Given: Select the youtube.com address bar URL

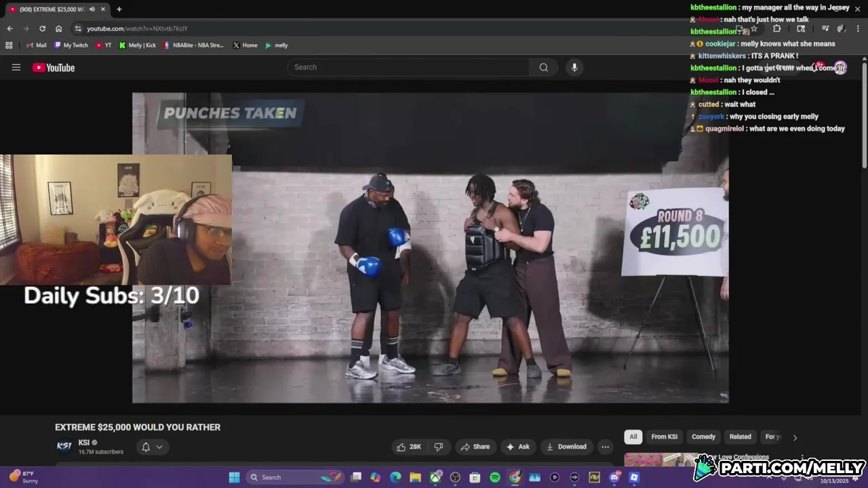Looking at the screenshot, I should click(x=137, y=28).
